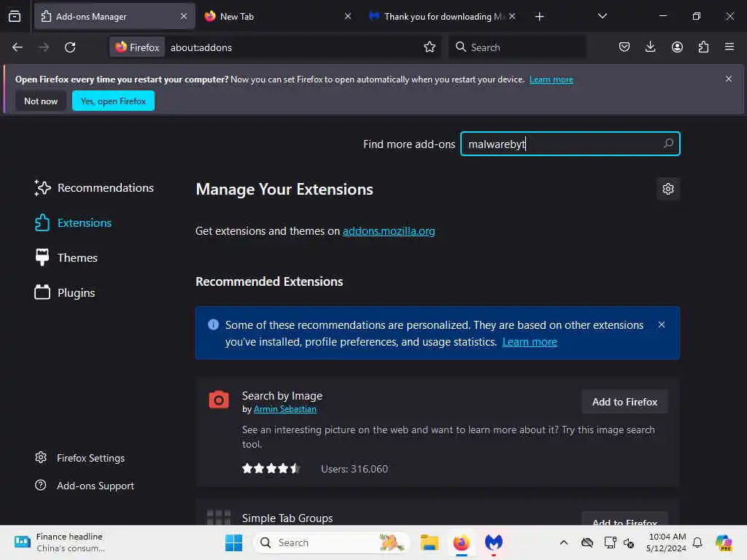Screen dimensions: 747x560
Task: Click the Search by Image camera icon
Action: tap(219, 400)
